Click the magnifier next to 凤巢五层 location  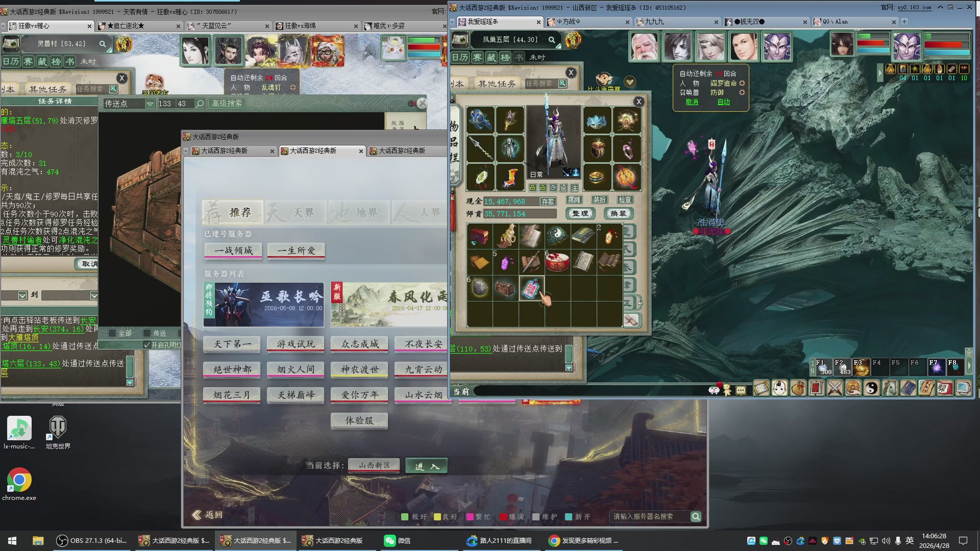(552, 40)
